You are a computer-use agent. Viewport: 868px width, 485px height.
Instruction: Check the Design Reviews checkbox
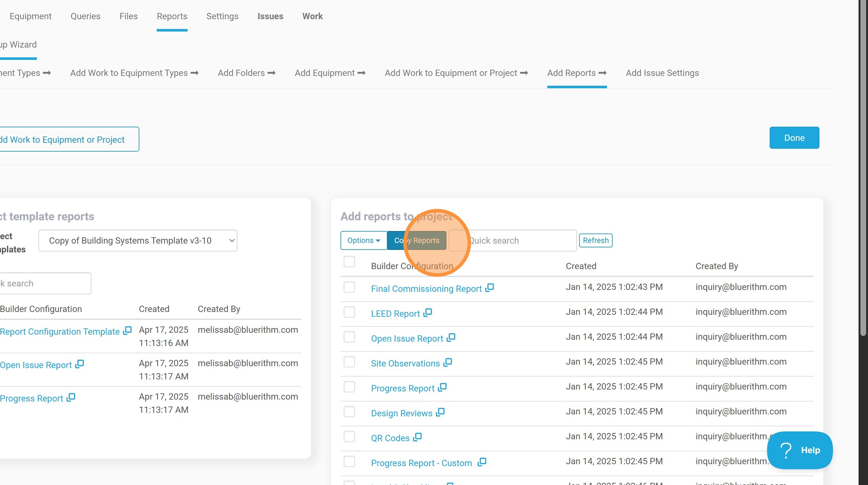(x=349, y=411)
